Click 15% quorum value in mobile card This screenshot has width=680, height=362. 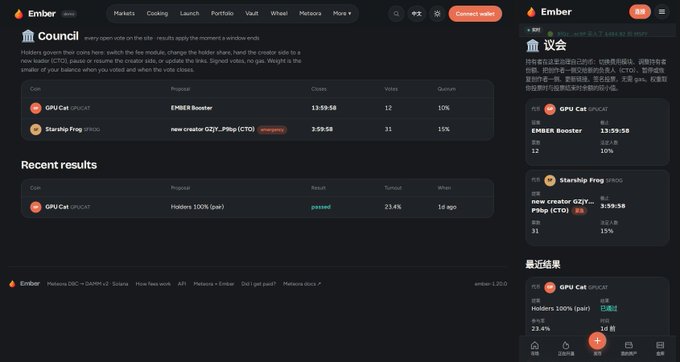(607, 231)
